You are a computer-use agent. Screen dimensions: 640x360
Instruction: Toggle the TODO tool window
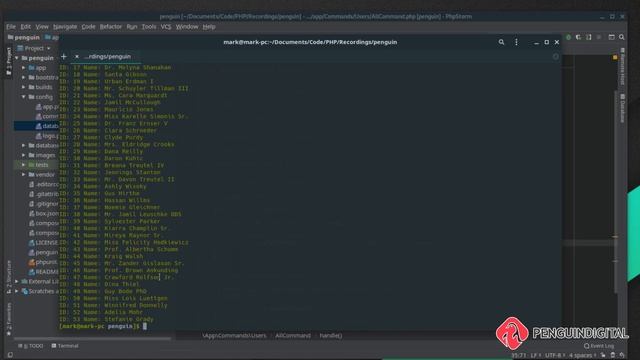(31, 346)
